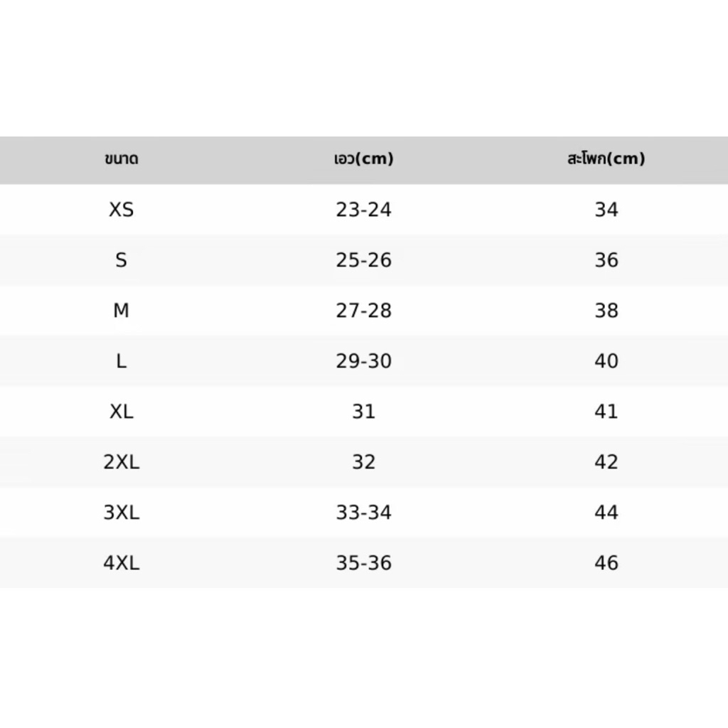728x728 pixels.
Task: Select the L size row label
Action: tap(121, 360)
